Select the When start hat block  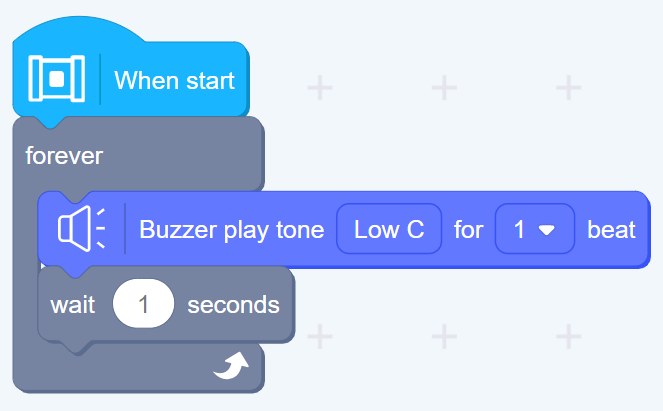tap(131, 72)
